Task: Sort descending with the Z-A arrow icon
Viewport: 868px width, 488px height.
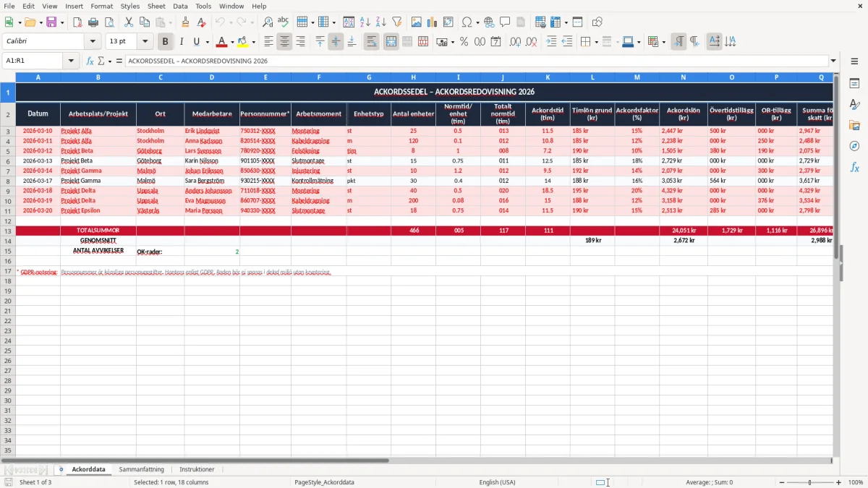Action: tap(381, 22)
